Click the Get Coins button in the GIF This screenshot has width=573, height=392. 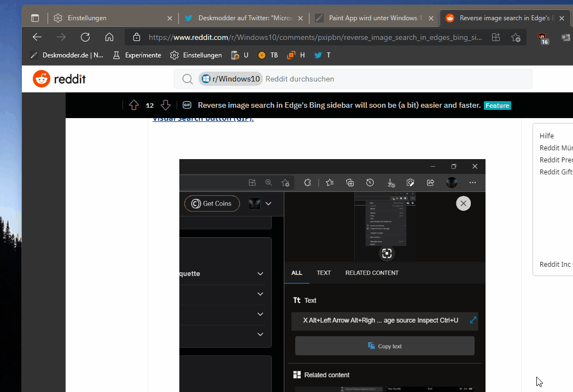click(x=212, y=203)
